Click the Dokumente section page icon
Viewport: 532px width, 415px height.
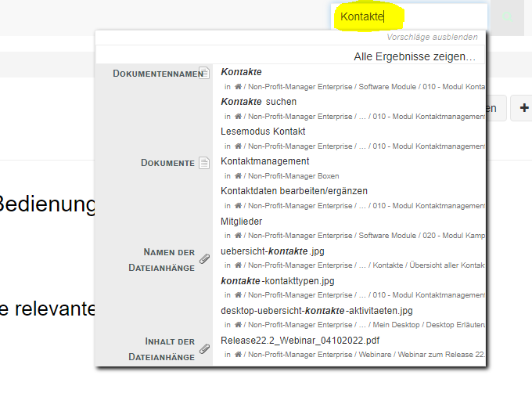pyautogui.click(x=204, y=163)
